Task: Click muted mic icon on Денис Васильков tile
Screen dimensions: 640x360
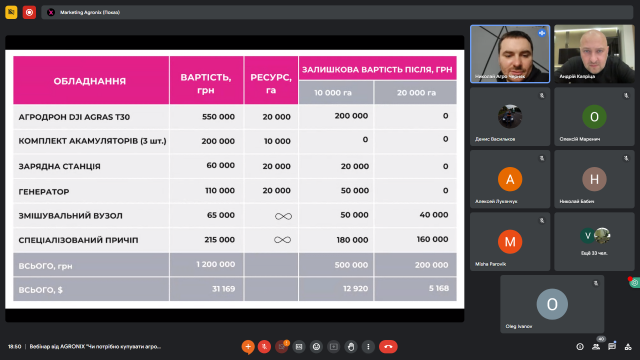Action: click(542, 96)
